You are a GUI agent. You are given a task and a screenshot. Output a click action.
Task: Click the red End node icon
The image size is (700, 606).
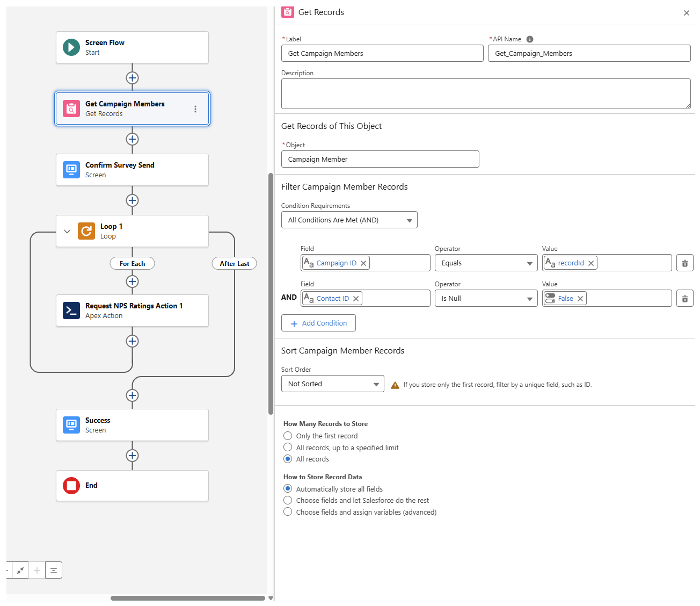tap(71, 486)
